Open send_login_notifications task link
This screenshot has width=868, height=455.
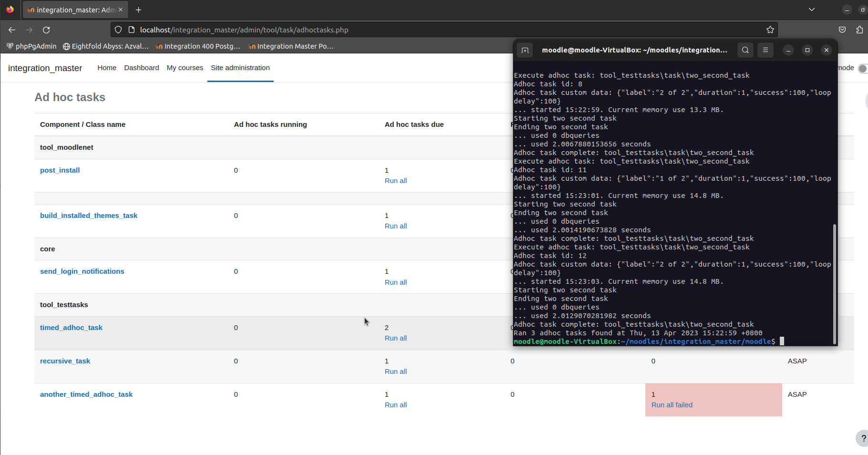click(82, 271)
